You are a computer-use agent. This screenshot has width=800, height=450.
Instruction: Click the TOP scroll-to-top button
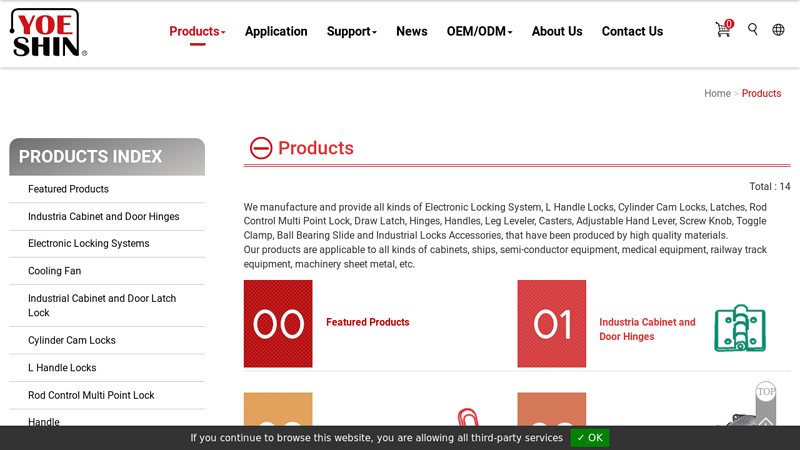click(765, 392)
